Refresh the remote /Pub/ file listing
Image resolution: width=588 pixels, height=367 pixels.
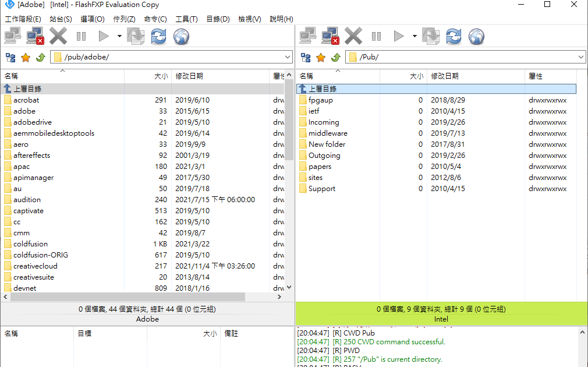pyautogui.click(x=453, y=36)
